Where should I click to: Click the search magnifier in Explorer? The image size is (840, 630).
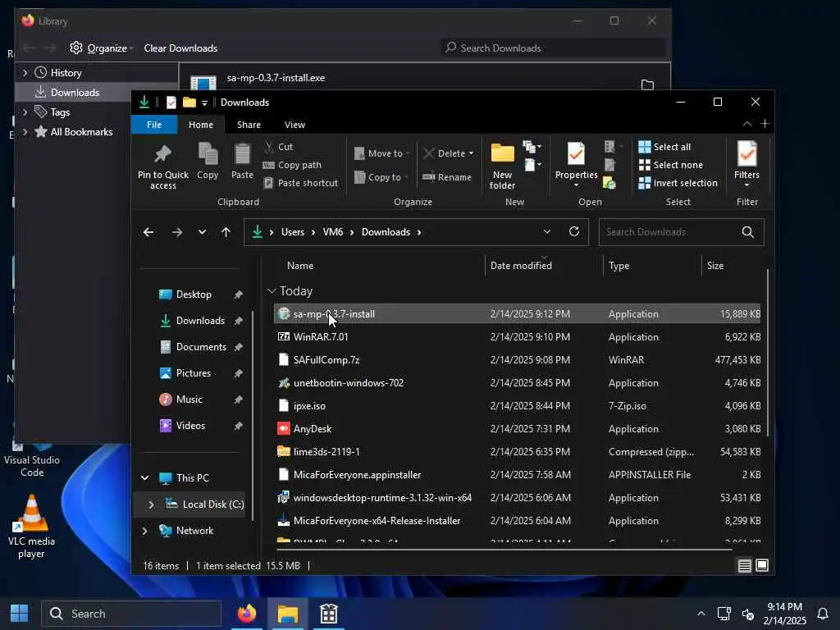pyautogui.click(x=748, y=232)
